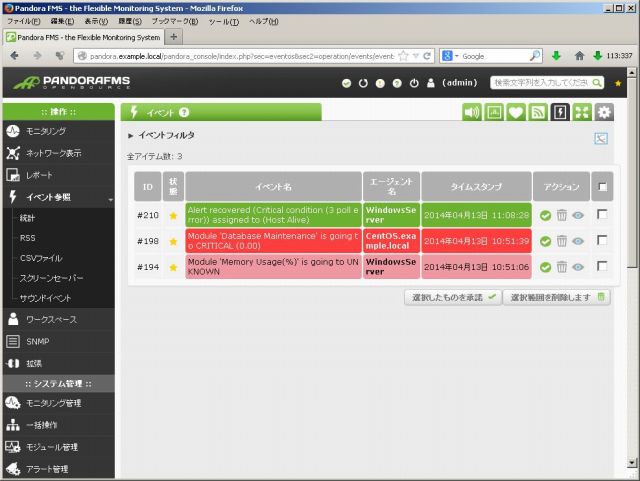Screen dimensions: 640x481
Task: Click the yellow star beside search box
Action: tap(618, 83)
